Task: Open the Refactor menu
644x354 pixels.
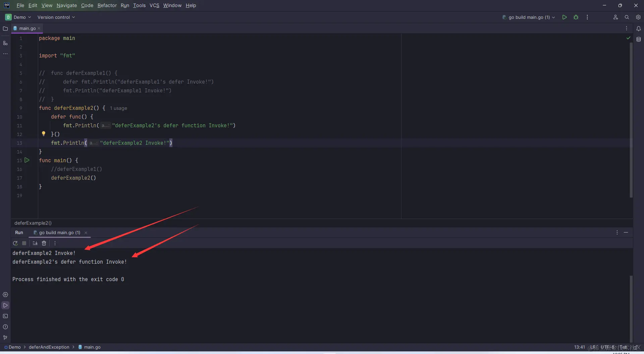Action: point(107,5)
